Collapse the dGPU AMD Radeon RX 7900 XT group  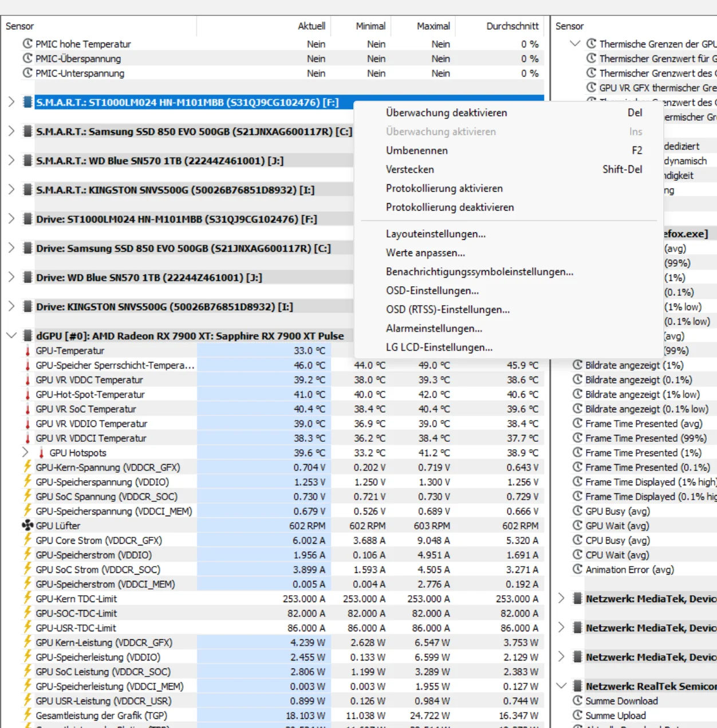click(x=11, y=335)
